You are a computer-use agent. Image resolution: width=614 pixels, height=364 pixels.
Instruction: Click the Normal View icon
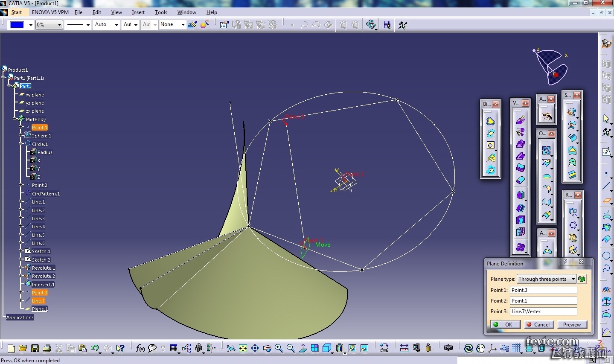pos(303,348)
